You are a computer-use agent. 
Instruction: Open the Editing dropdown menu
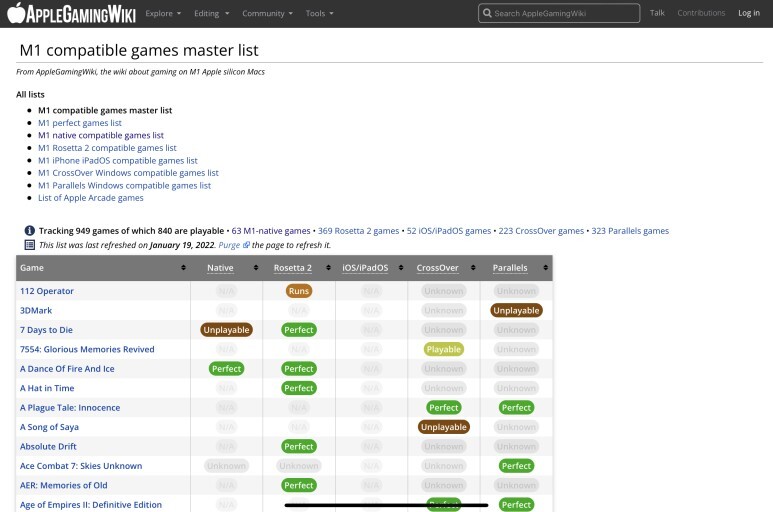[x=211, y=13]
